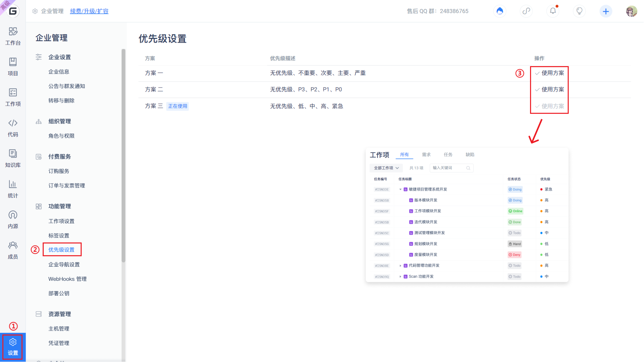Click Hand status on 规划模块开发
This screenshot has width=644, height=362.
(x=515, y=244)
